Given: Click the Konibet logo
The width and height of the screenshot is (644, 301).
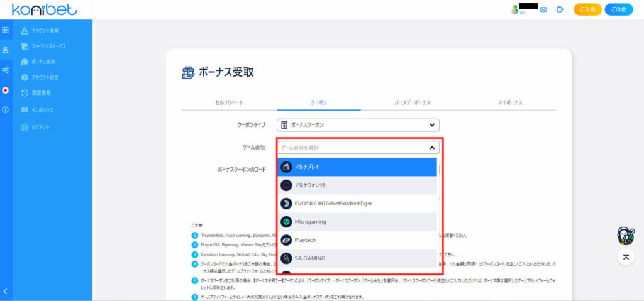Looking at the screenshot, I should 45,10.
